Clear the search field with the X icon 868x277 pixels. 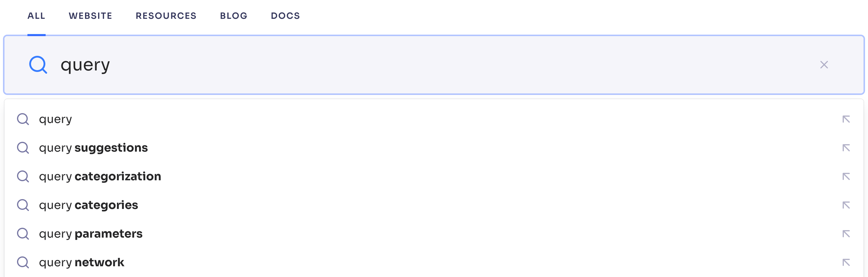tap(824, 65)
